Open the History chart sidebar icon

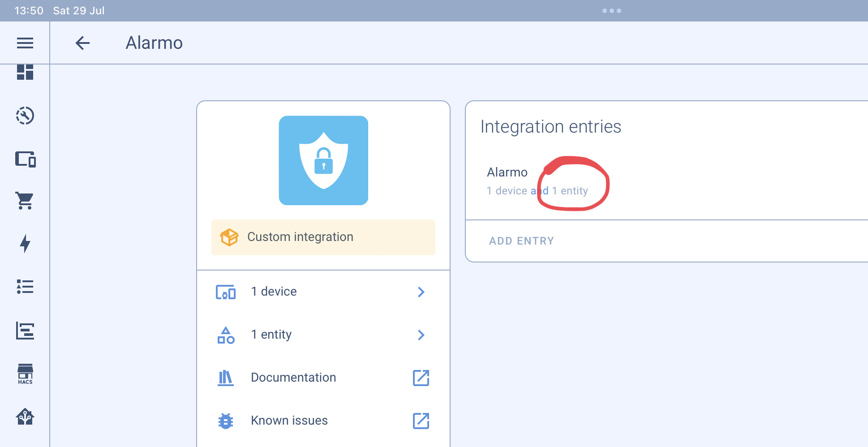(25, 331)
